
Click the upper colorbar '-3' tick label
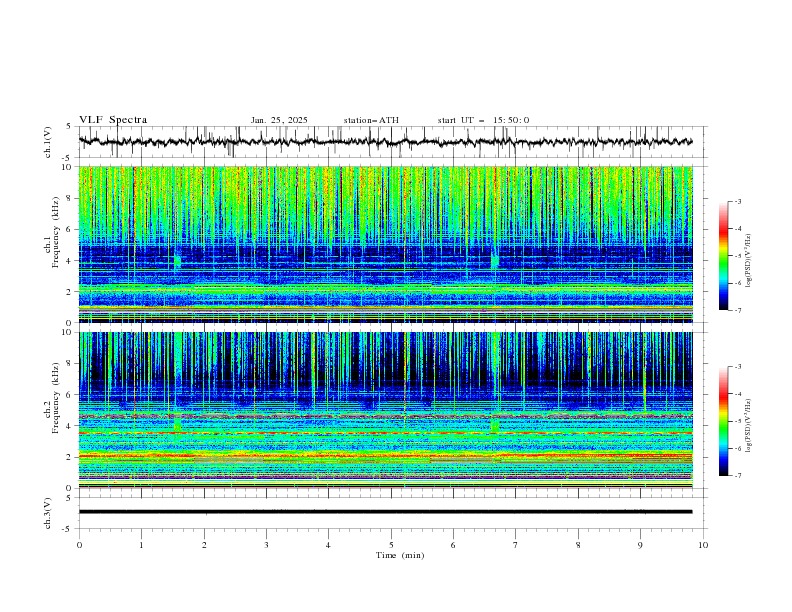tap(737, 201)
